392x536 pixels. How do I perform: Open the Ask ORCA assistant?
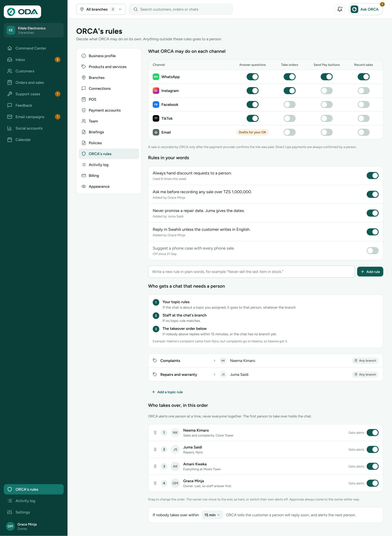[366, 9]
